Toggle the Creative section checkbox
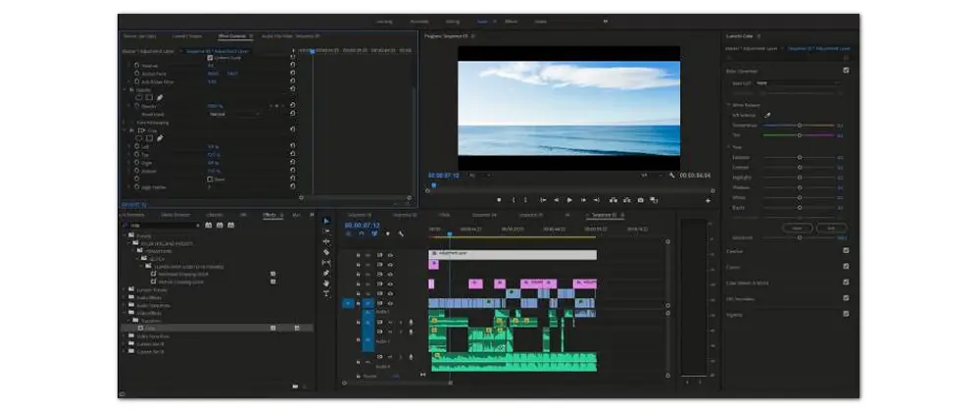 coord(847,251)
